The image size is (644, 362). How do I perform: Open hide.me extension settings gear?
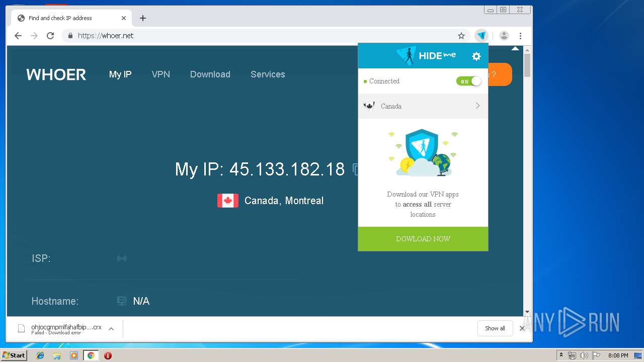pyautogui.click(x=476, y=56)
